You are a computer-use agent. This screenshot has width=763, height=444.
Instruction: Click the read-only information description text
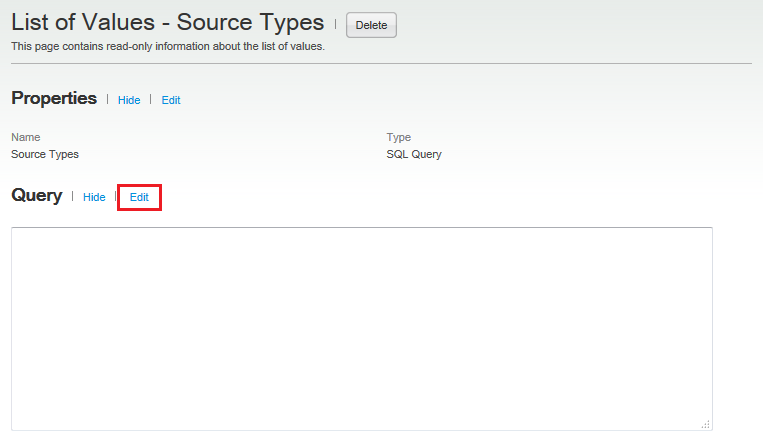[x=167, y=46]
